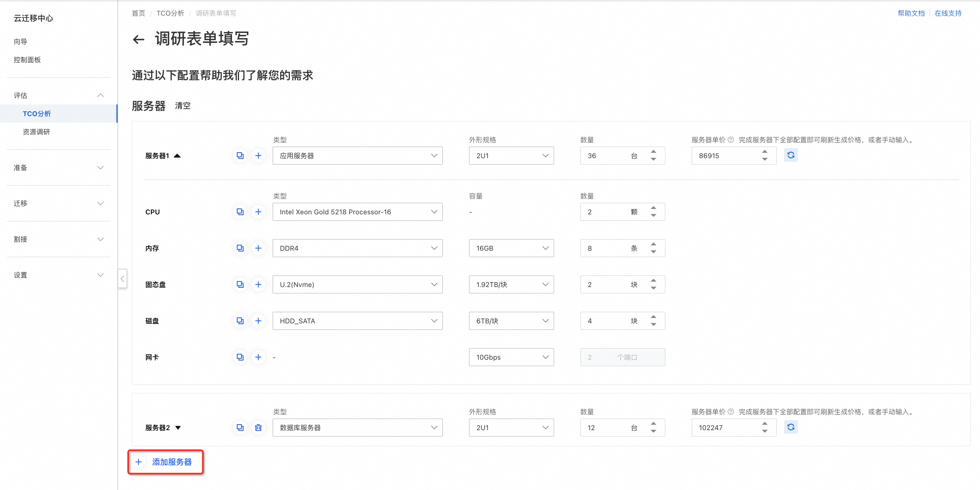Copy the 固态盘 row

coord(240,284)
